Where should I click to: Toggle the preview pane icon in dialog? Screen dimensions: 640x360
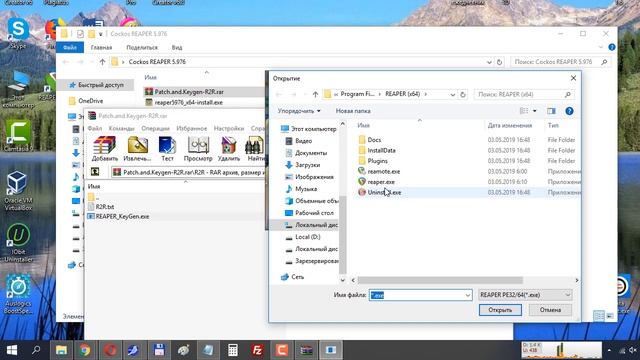coord(551,111)
